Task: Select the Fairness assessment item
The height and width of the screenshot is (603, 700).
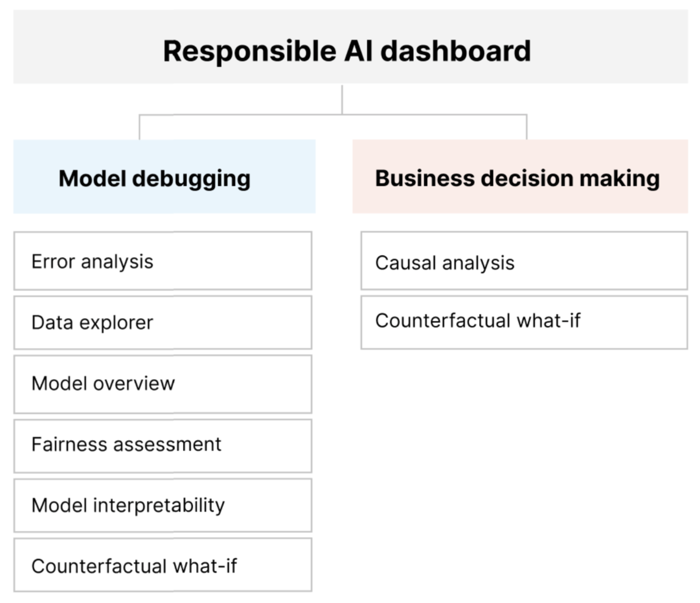Action: 163,445
